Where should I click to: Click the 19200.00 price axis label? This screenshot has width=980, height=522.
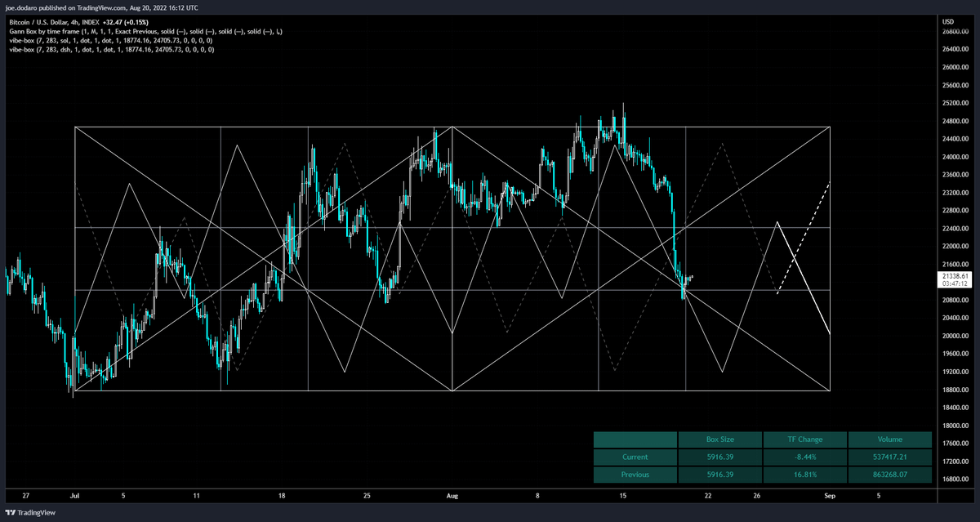pyautogui.click(x=955, y=372)
